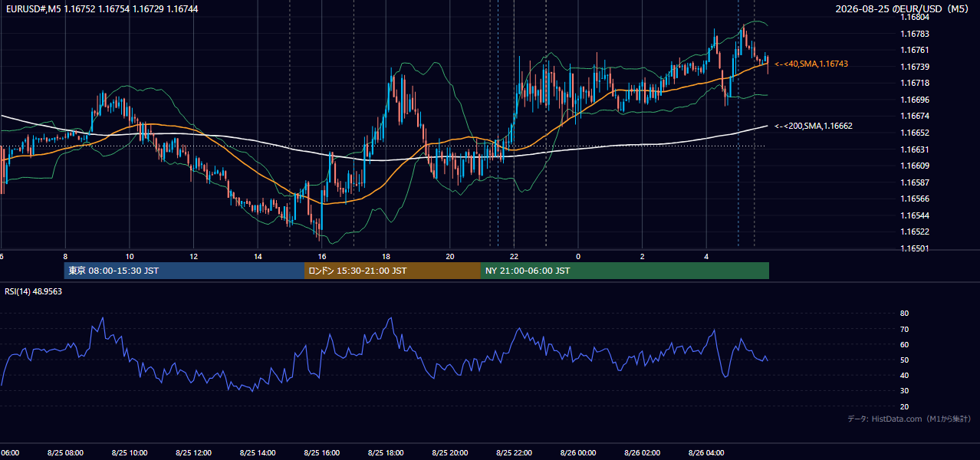The height and width of the screenshot is (460, 980).
Task: Click RSI scale value 40
Action: coord(905,375)
